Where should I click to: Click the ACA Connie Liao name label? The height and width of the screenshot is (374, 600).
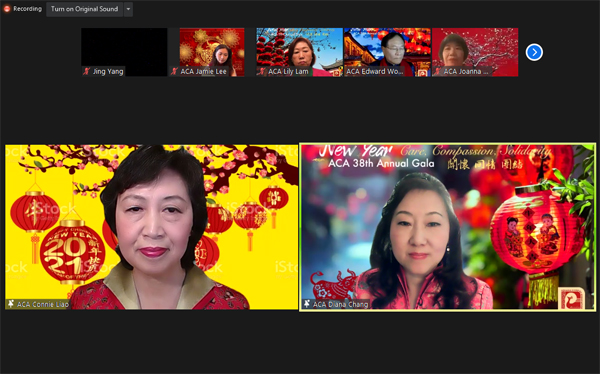point(42,304)
